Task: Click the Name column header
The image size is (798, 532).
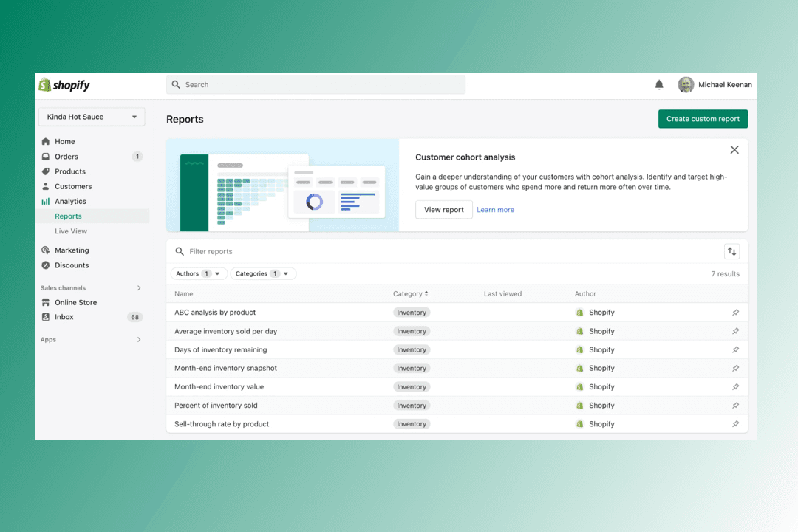Action: point(184,294)
